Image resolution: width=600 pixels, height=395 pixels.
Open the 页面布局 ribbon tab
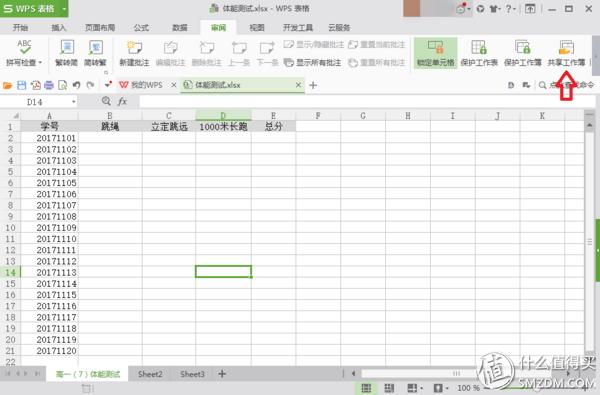click(100, 28)
